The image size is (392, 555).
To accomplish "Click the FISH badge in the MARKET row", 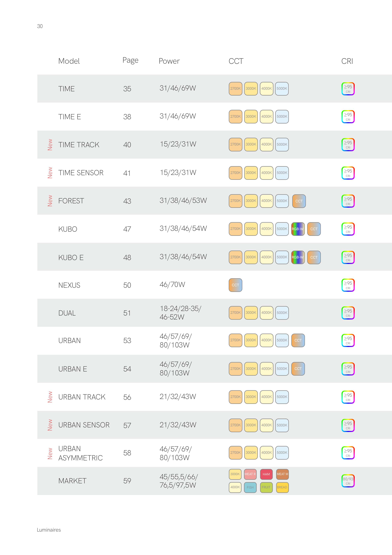I will [250, 487].
